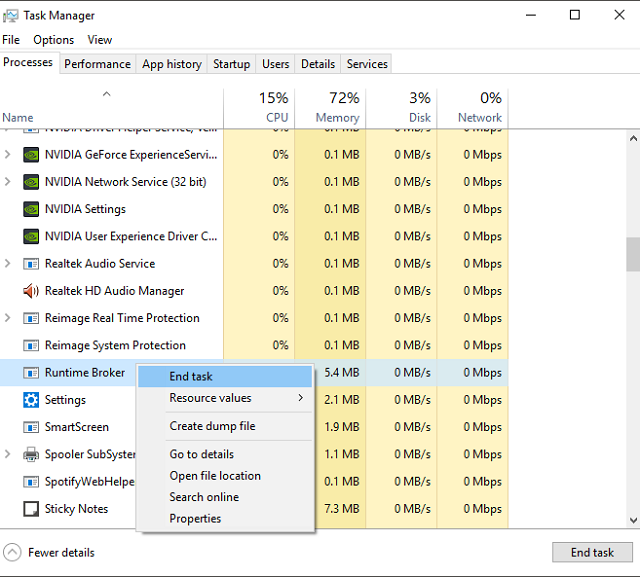The image size is (640, 577).
Task: Sort by the Disk column header
Action: tap(401, 108)
